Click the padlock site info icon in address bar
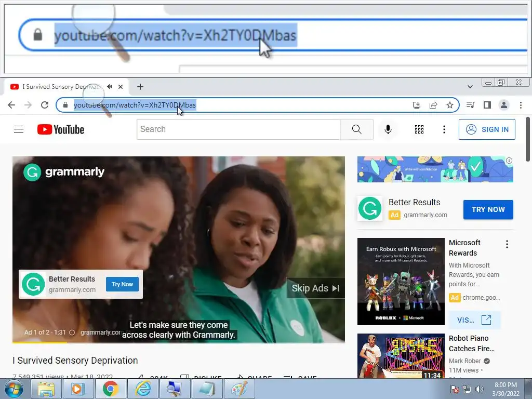The width and height of the screenshot is (532, 399). 65,105
